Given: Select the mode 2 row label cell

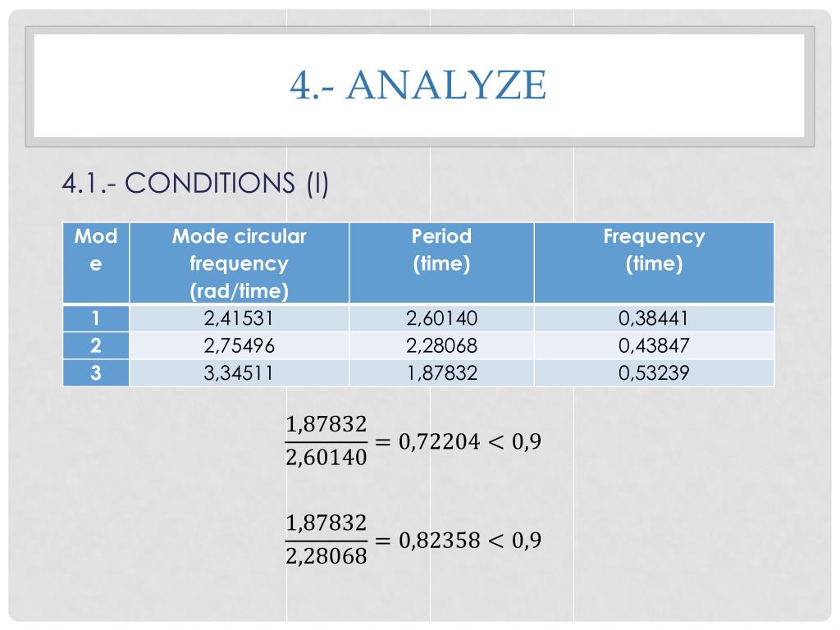Looking at the screenshot, I should click(x=96, y=345).
